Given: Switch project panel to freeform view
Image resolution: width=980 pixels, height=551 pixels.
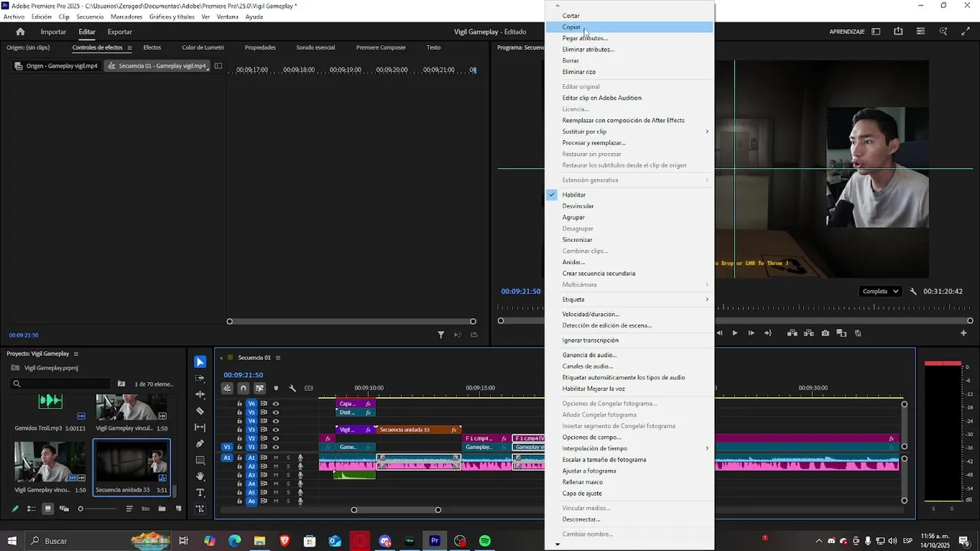Looking at the screenshot, I should (x=64, y=509).
